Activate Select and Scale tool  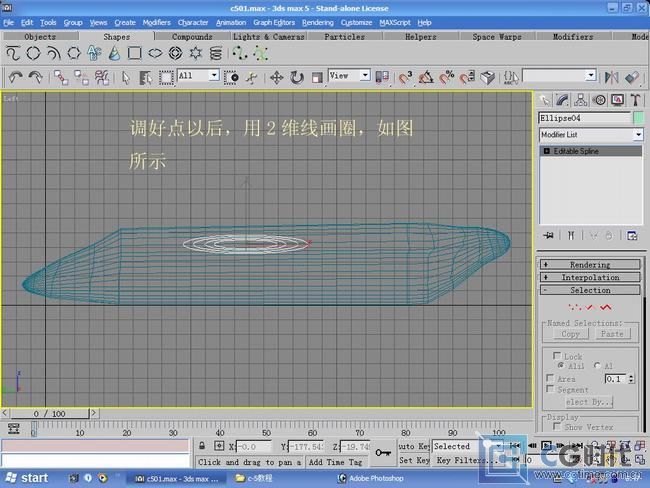[317, 78]
